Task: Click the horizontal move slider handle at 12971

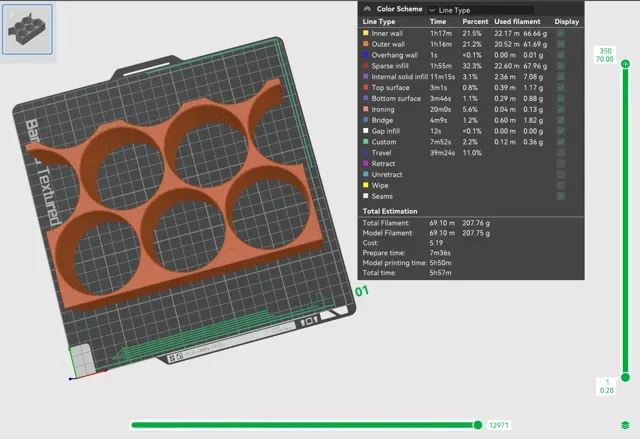Action: pos(478,425)
